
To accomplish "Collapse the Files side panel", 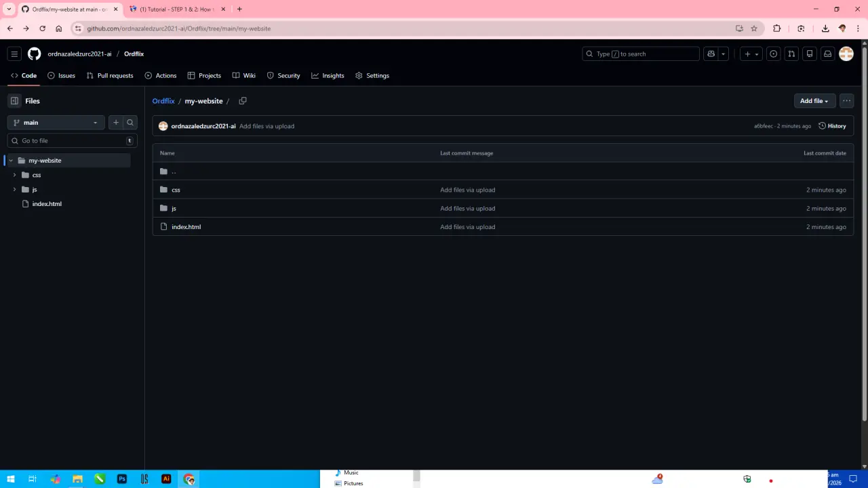I will 14,101.
